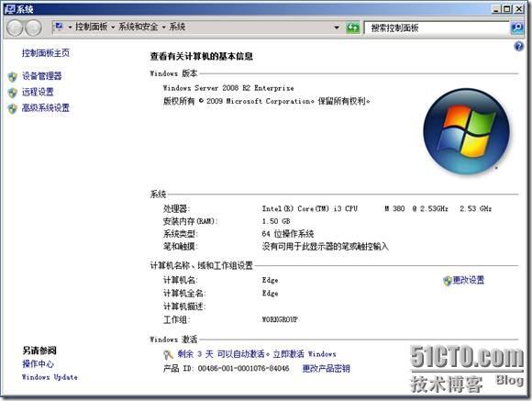
Task: Click the copyright 2009 Microsoft Corporation line
Action: [x=266, y=101]
